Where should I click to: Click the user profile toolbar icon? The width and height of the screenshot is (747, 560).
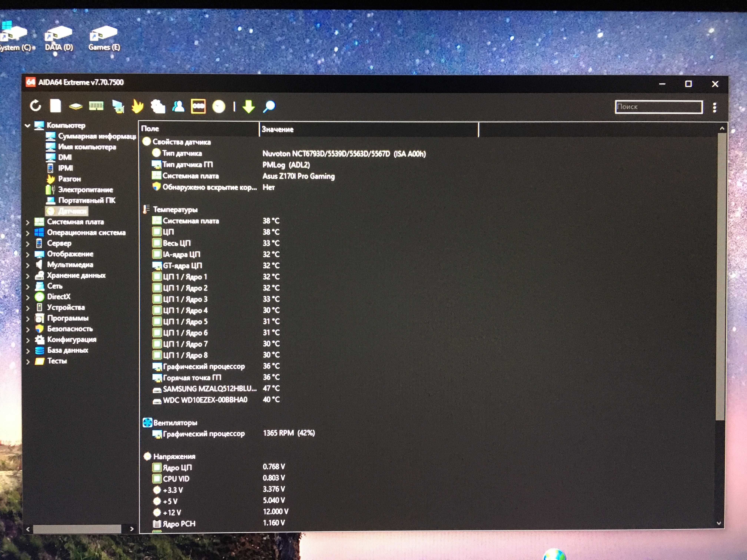pyautogui.click(x=178, y=106)
